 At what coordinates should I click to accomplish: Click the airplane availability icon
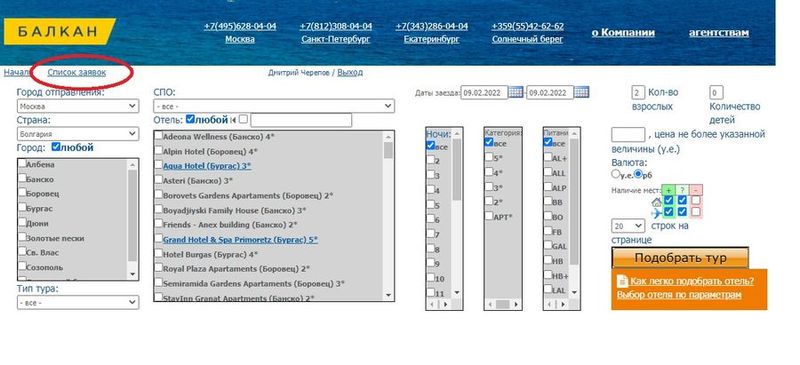[656, 212]
